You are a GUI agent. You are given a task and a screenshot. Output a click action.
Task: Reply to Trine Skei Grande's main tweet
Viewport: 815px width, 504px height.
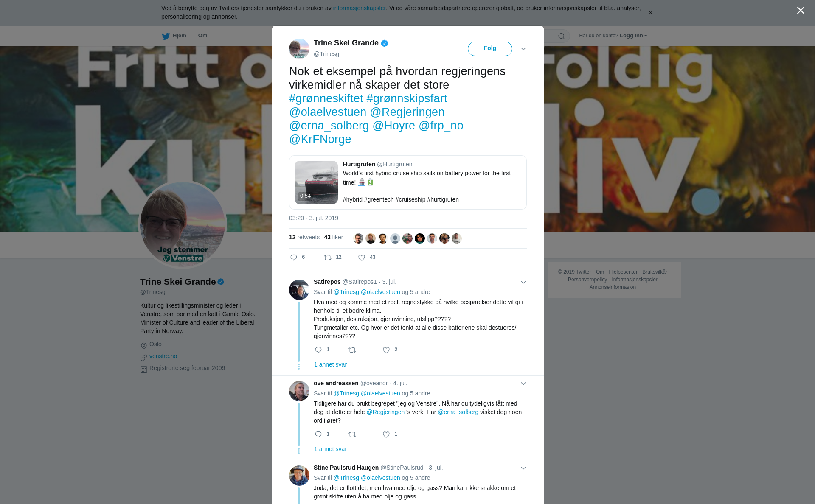click(x=294, y=258)
